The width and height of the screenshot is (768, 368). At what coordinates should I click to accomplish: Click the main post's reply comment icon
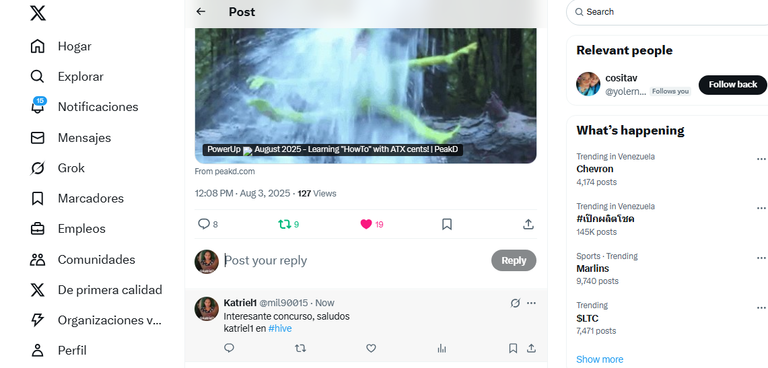(x=203, y=224)
